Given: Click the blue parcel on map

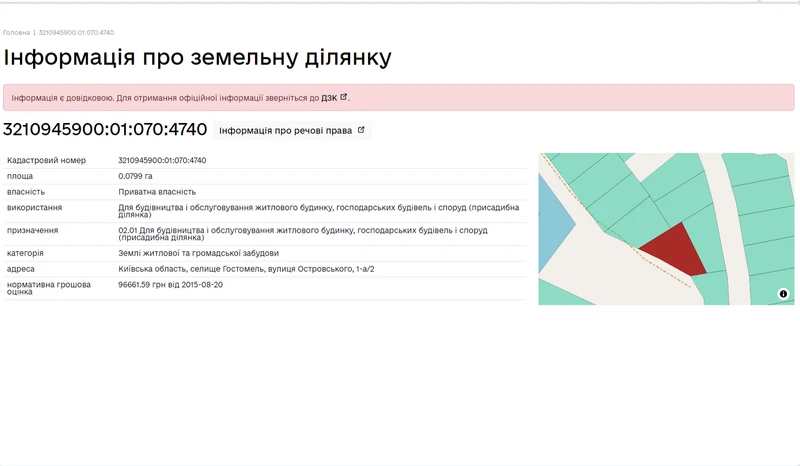Looking at the screenshot, I should (554, 225).
